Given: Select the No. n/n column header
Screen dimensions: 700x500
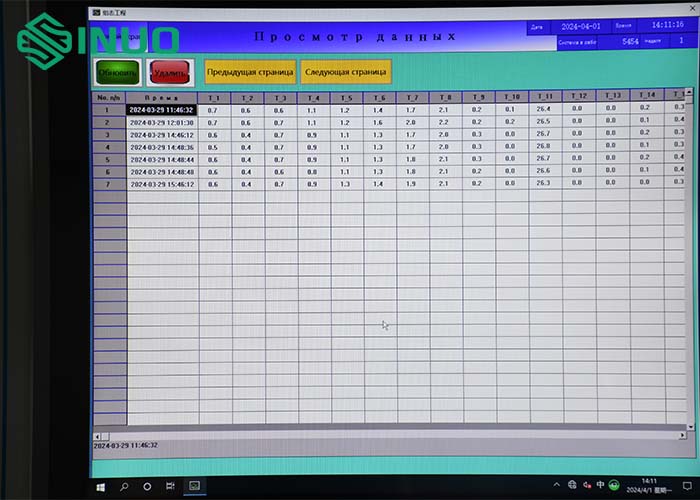Looking at the screenshot, I should point(108,97).
